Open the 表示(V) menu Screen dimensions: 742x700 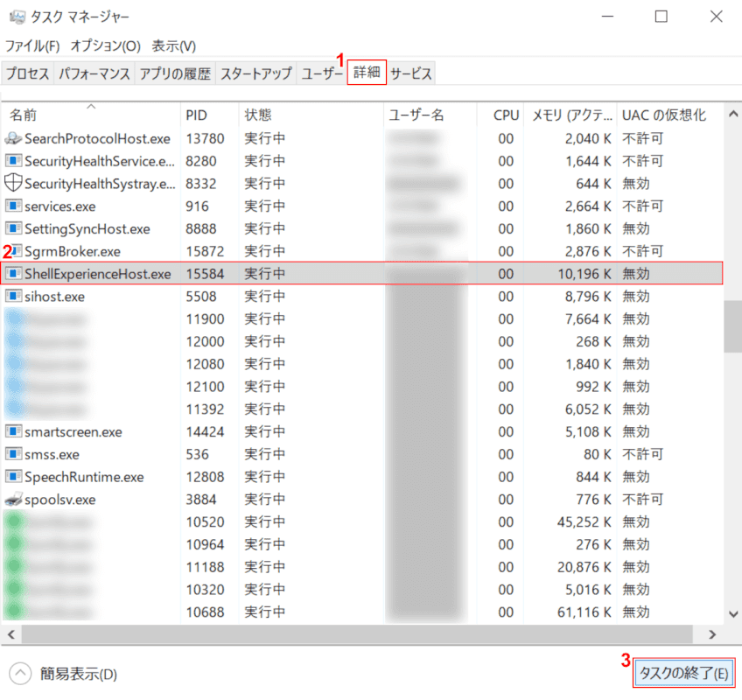pyautogui.click(x=173, y=45)
